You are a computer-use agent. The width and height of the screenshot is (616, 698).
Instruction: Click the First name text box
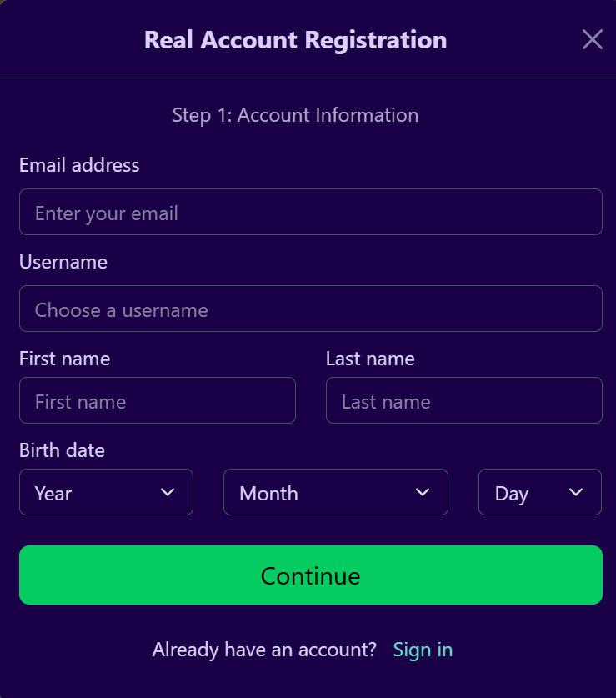tap(157, 400)
